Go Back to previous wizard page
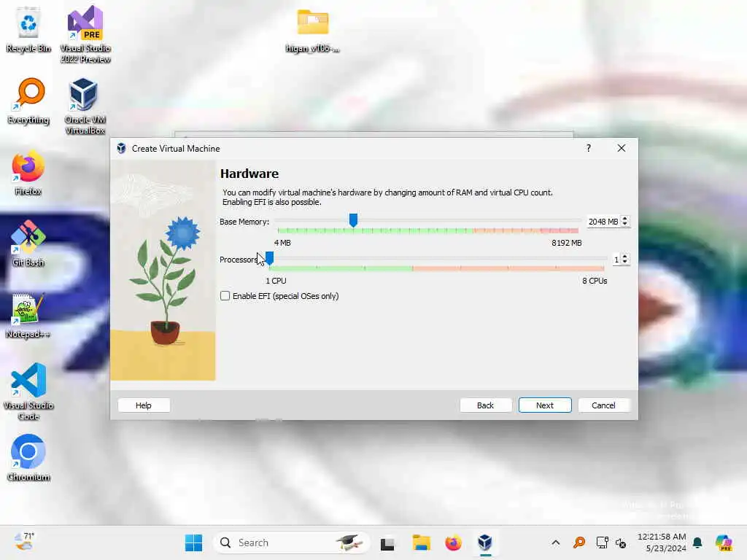 coord(485,405)
